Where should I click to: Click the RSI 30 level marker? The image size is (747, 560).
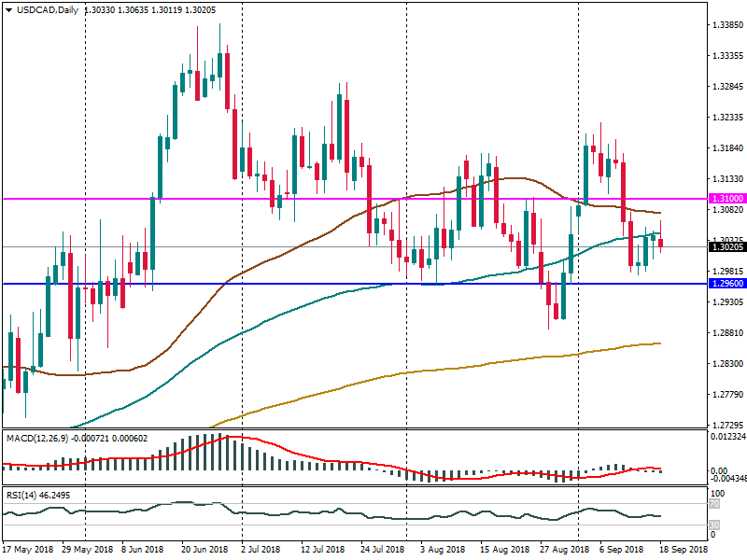coord(712,525)
